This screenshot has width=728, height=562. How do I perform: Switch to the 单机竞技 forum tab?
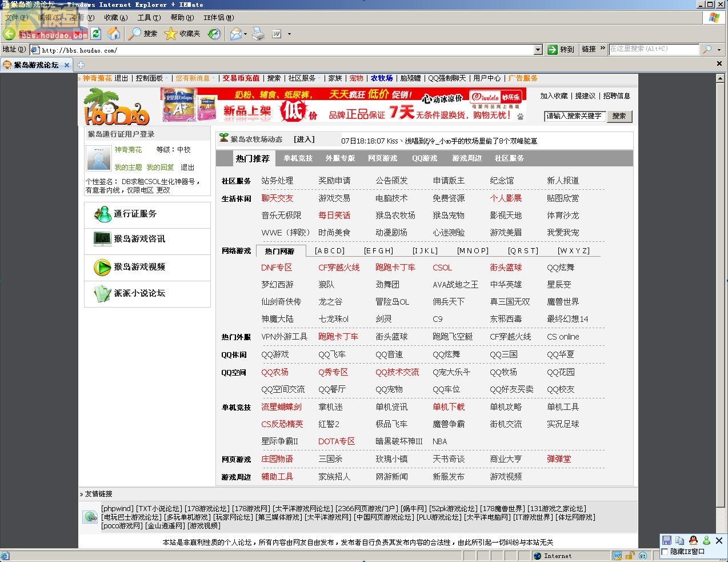coord(298,158)
